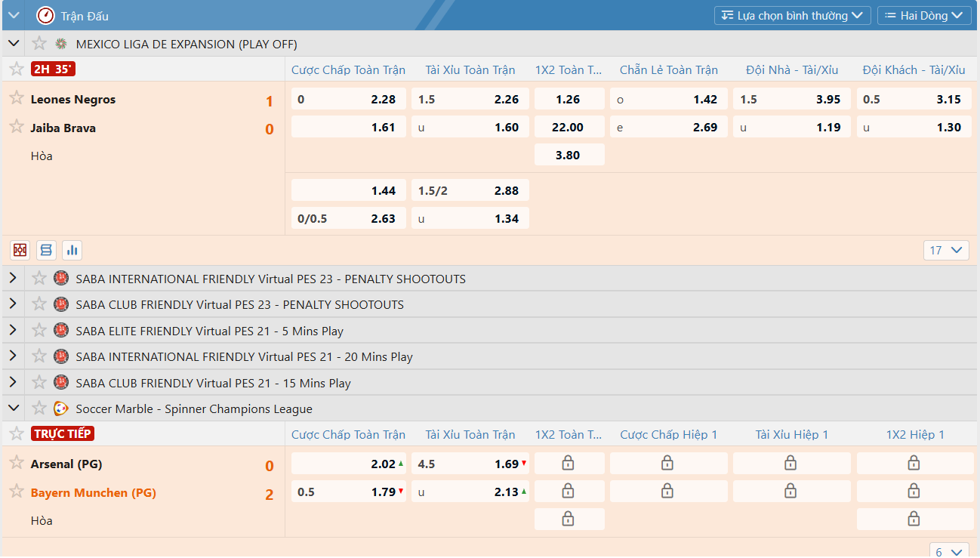
Task: Click the blue scoreboard icon under Leones Negros
Action: pos(47,250)
